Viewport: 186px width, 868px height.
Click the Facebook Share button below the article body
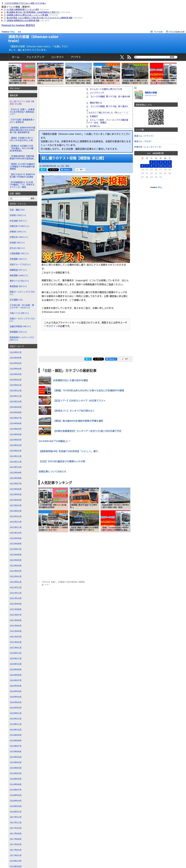coord(111,359)
